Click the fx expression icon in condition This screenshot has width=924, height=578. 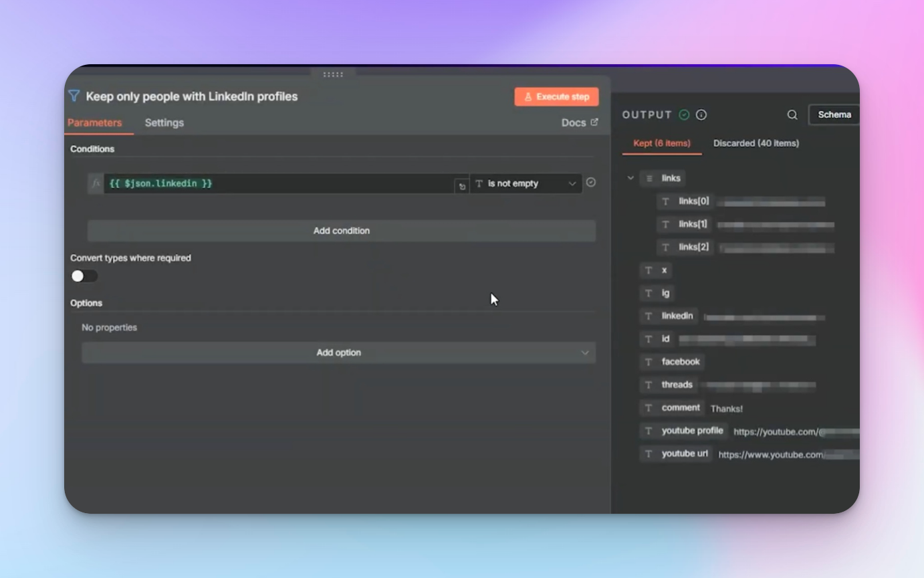coord(96,183)
